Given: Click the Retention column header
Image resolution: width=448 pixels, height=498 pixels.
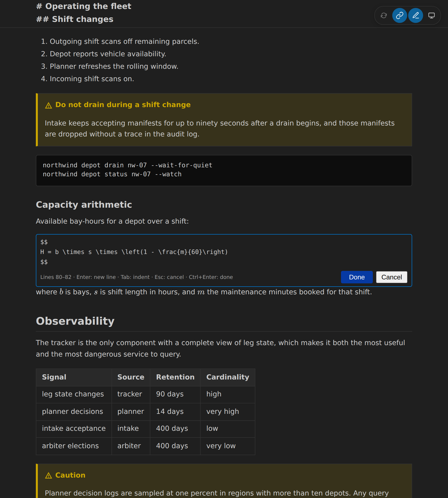Looking at the screenshot, I should pyautogui.click(x=175, y=377).
